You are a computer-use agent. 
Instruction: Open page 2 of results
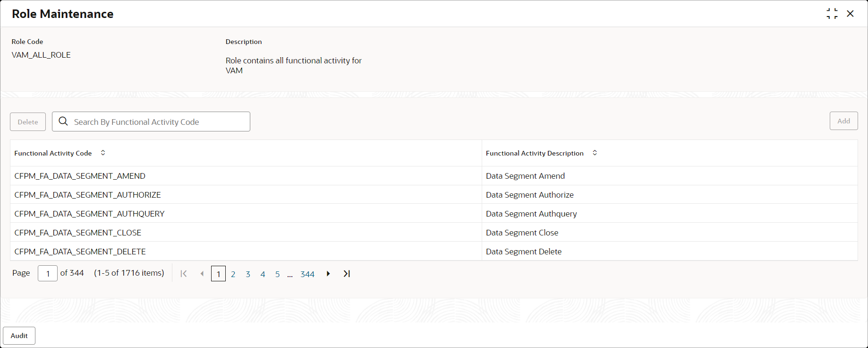[233, 274]
